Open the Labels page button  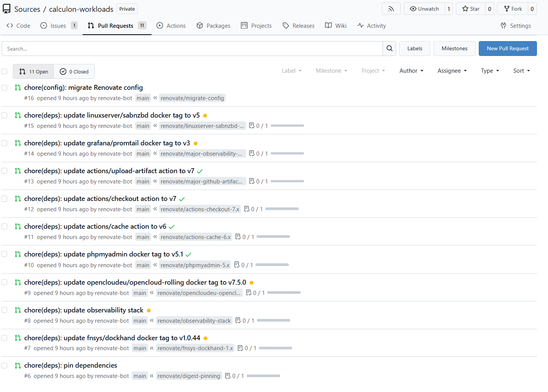(x=415, y=48)
